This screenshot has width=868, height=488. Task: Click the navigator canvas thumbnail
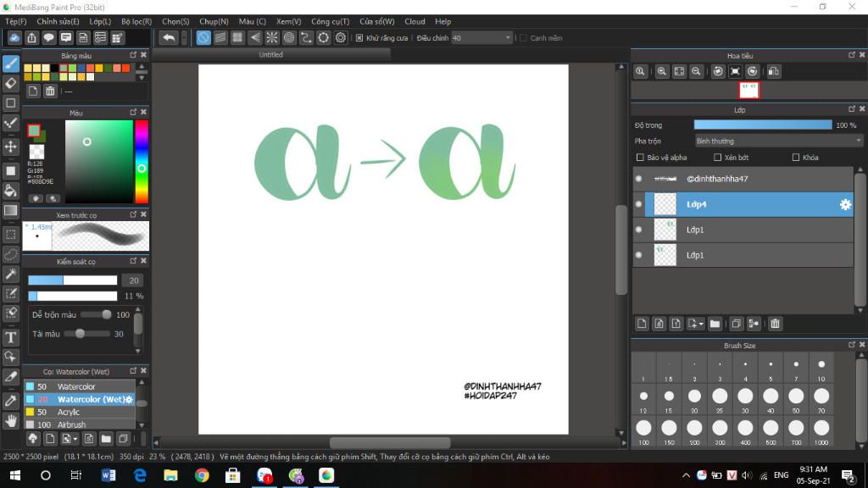point(749,90)
